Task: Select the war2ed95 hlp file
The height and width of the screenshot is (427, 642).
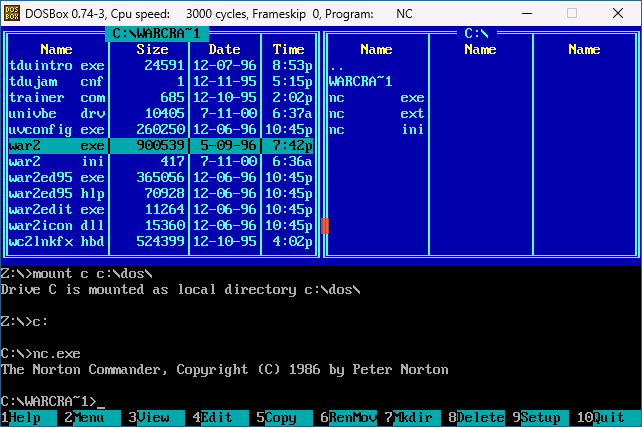Action: pyautogui.click(x=161, y=193)
